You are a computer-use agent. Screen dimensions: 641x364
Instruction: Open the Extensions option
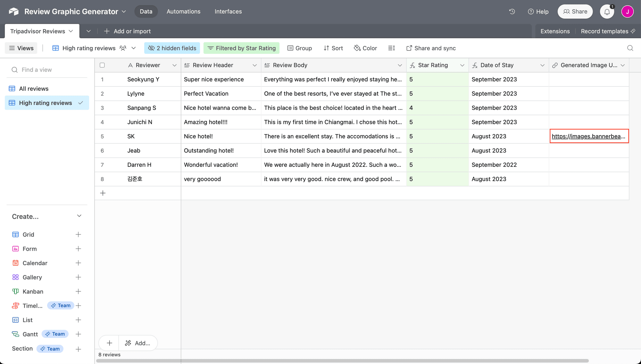(x=555, y=31)
